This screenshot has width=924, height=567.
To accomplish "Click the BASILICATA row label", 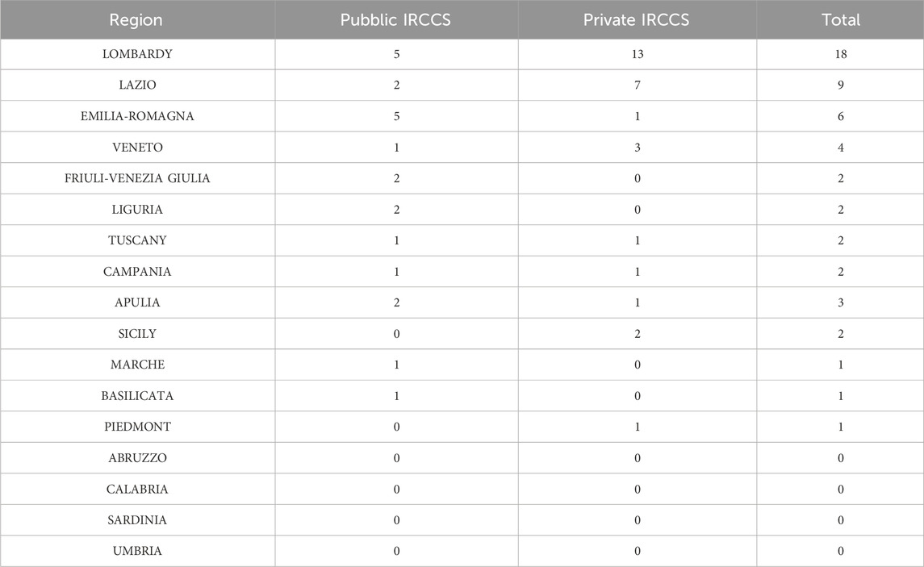I will coord(136,396).
